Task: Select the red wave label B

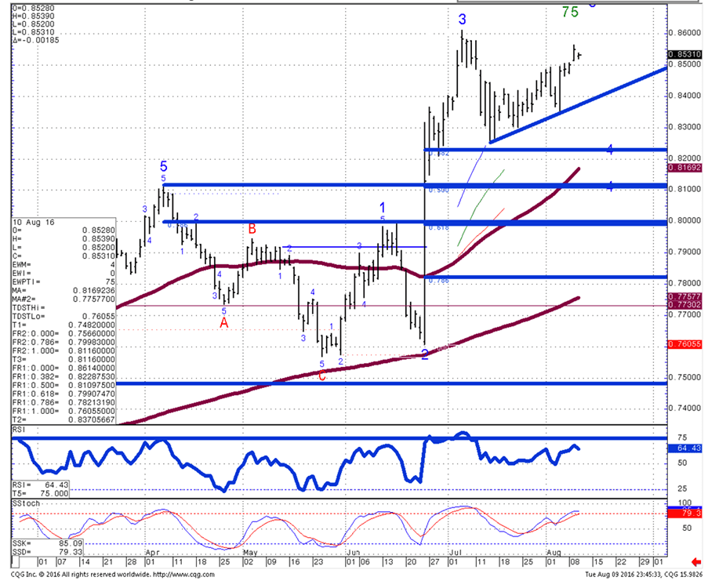Action: [x=252, y=229]
